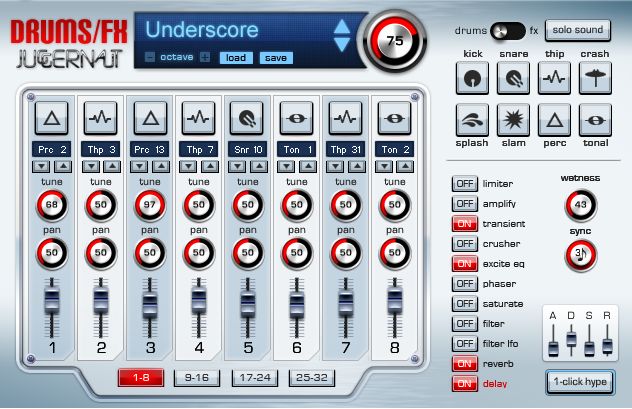Go to next preset with down arrow

tap(341, 44)
